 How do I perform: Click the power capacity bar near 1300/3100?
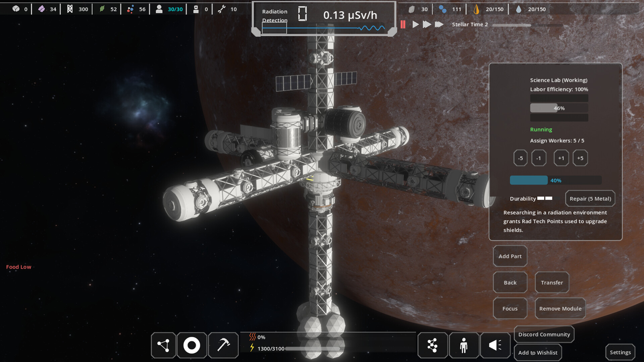[313, 349]
